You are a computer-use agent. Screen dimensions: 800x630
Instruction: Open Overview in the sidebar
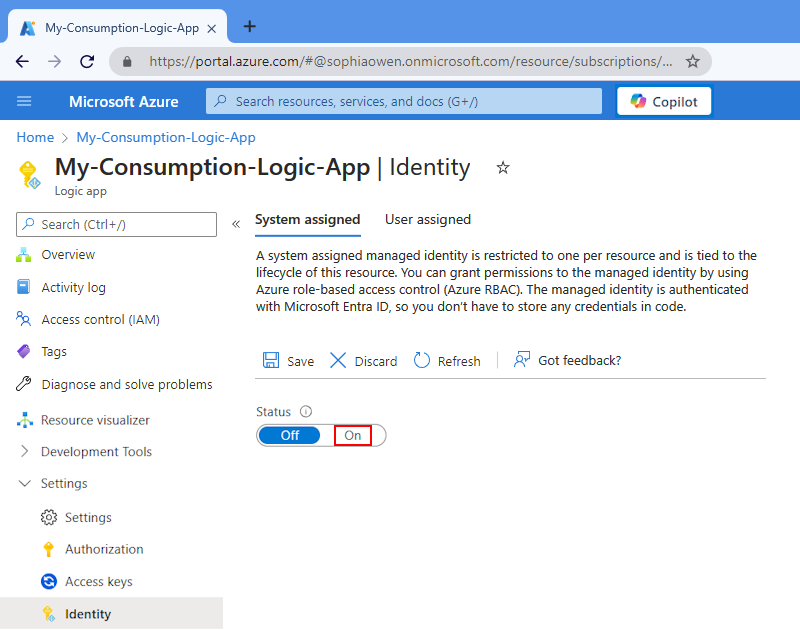[68, 255]
